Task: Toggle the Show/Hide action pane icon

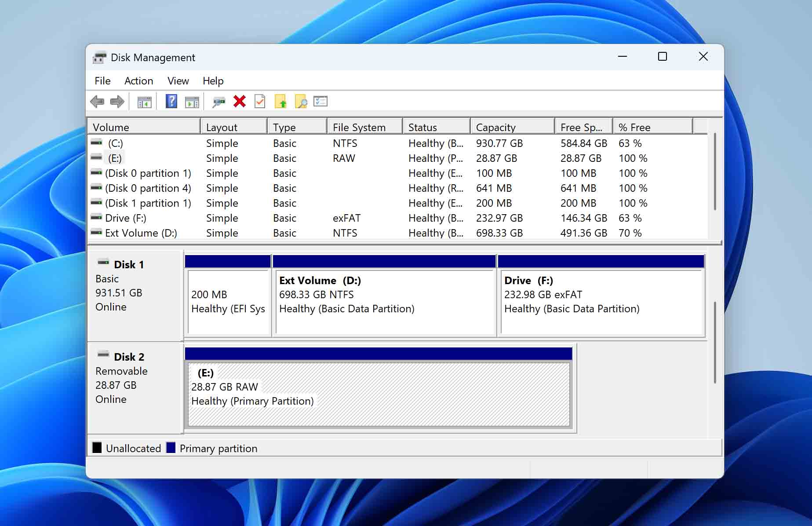Action: (x=192, y=101)
